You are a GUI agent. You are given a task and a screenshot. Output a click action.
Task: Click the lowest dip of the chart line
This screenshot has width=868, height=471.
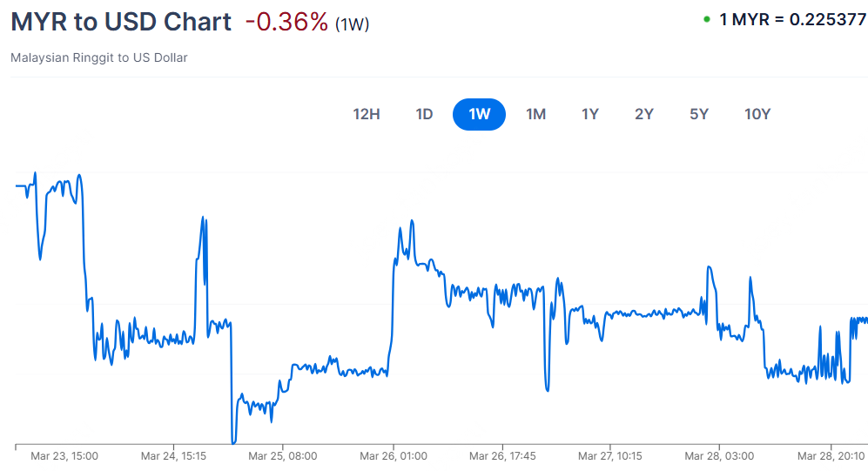233,441
